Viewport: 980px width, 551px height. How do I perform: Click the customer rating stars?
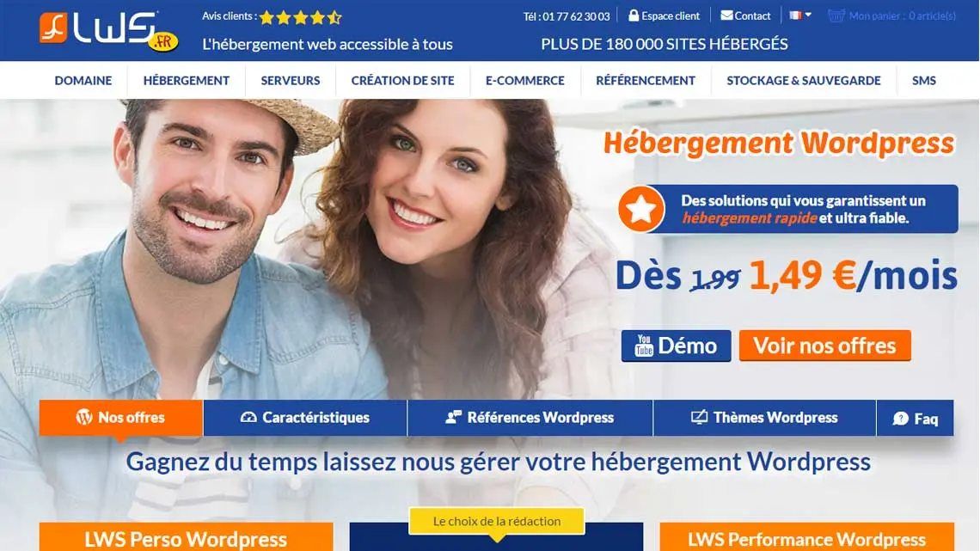tap(301, 17)
